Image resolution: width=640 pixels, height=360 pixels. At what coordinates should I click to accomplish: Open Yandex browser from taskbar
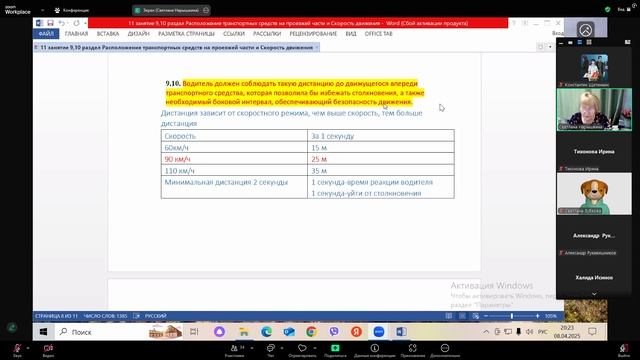[356, 332]
